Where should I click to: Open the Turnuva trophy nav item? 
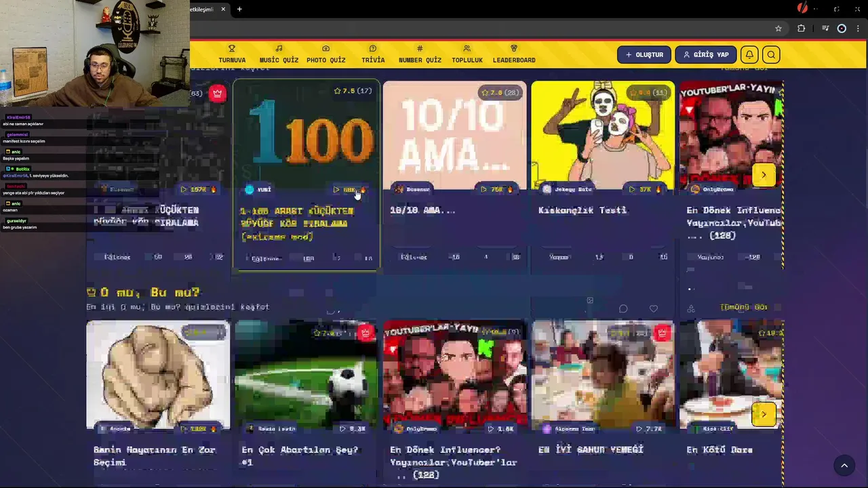(x=232, y=54)
